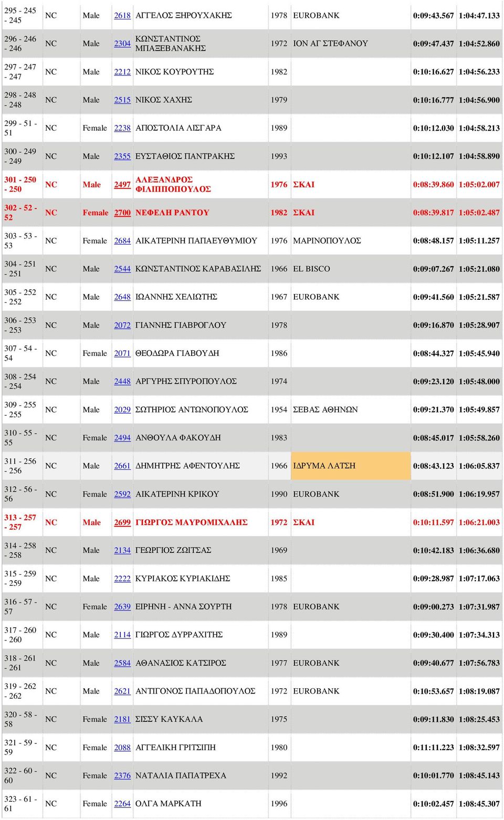Click runner name ΑΝΤΙΓΟΝΟΣ ΠΑΠΑΔΟΠΟΥΛΟΣ
This screenshot has width=504, height=820.
pos(195,691)
